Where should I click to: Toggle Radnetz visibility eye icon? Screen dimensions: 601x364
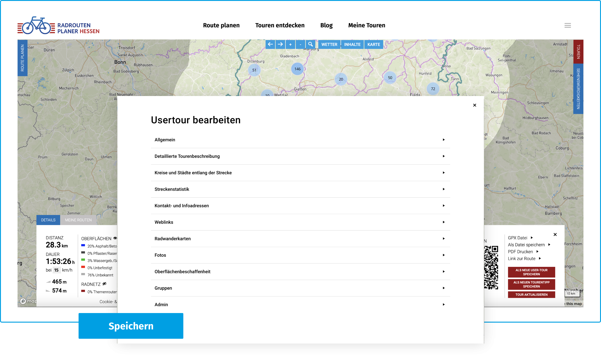(x=104, y=284)
